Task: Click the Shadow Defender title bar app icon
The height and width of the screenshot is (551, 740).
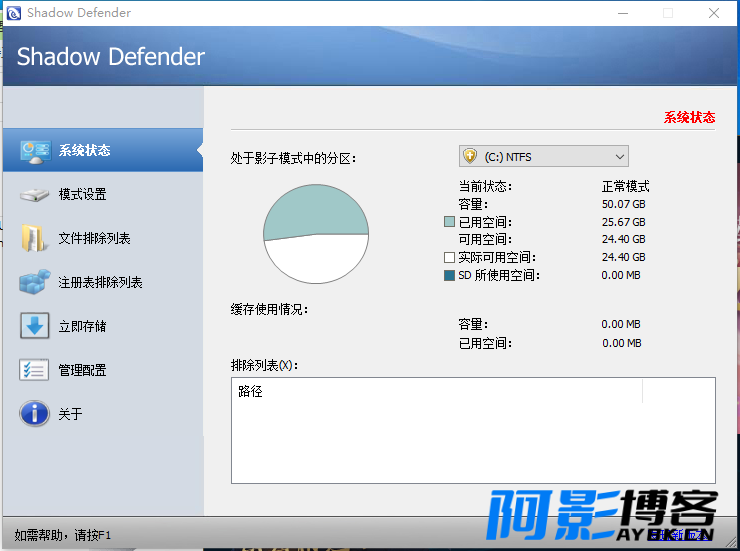Action: click(14, 13)
